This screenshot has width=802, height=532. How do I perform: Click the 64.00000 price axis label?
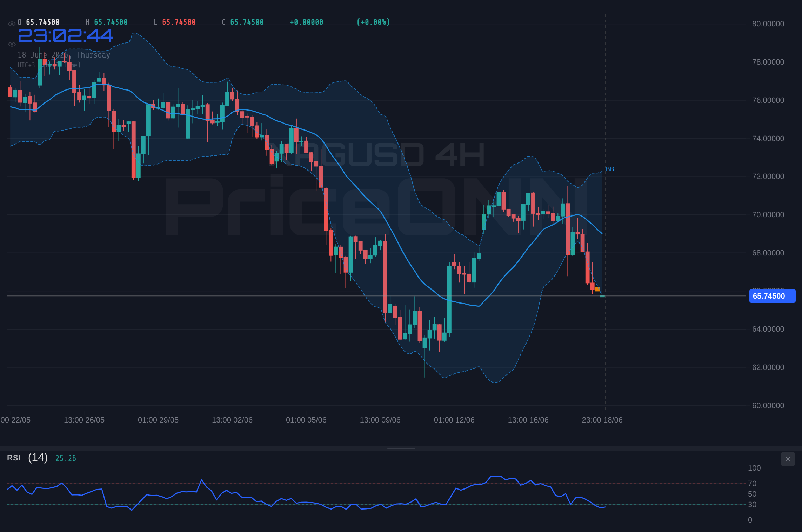pos(768,329)
